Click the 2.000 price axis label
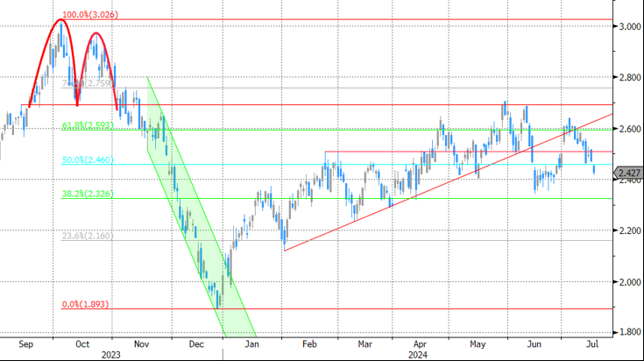644x361 pixels. coord(629,282)
